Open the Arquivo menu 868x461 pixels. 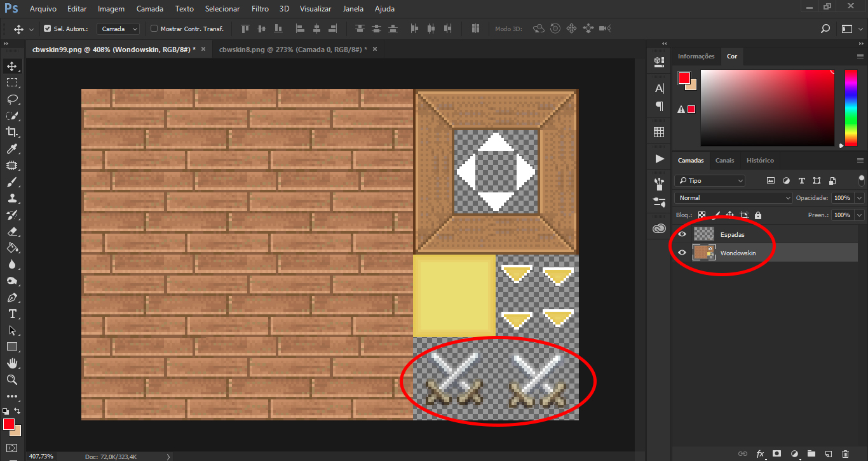43,9
